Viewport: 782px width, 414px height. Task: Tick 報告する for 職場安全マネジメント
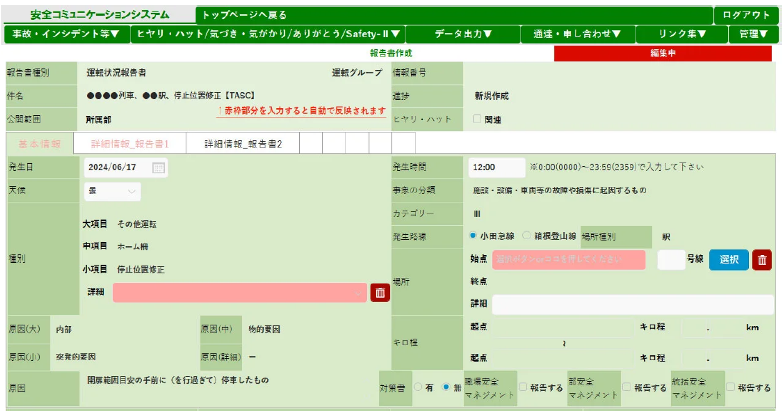(524, 386)
